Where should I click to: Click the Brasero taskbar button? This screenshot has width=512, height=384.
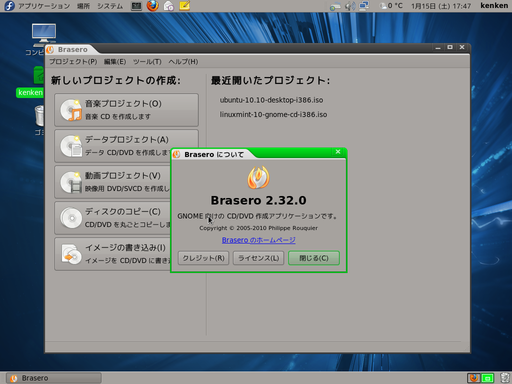point(54,378)
